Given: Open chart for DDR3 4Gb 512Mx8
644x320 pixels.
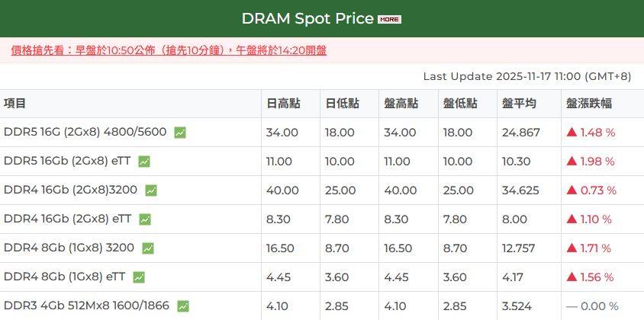Looking at the screenshot, I should click(x=183, y=306).
